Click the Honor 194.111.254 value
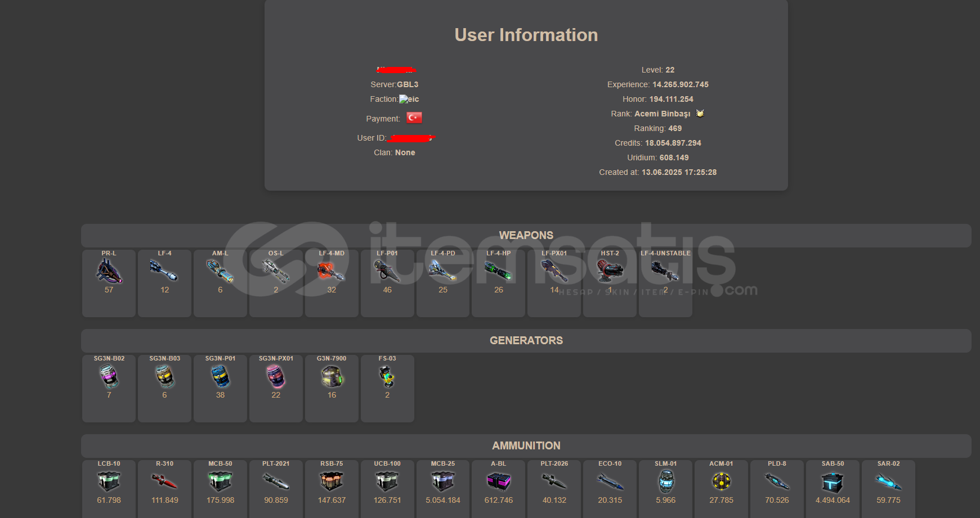The width and height of the screenshot is (980, 518). [x=672, y=99]
